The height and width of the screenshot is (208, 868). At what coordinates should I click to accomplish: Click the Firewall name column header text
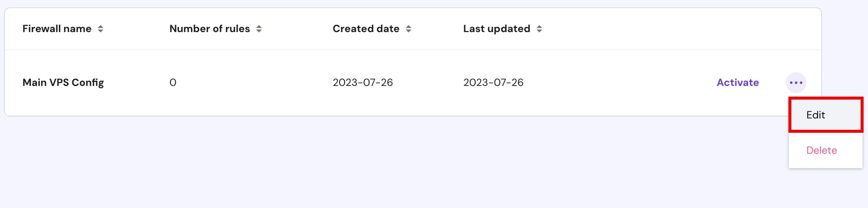(57, 29)
